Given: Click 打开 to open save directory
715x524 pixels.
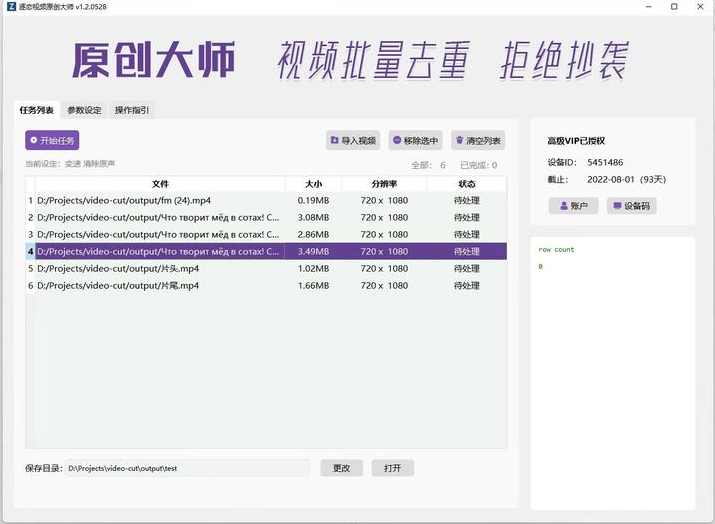Looking at the screenshot, I should point(393,468).
